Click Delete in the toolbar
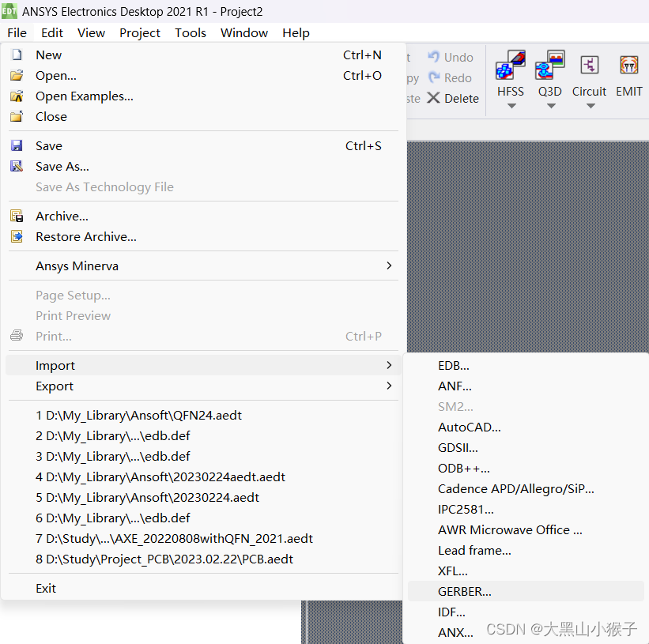 [x=453, y=98]
